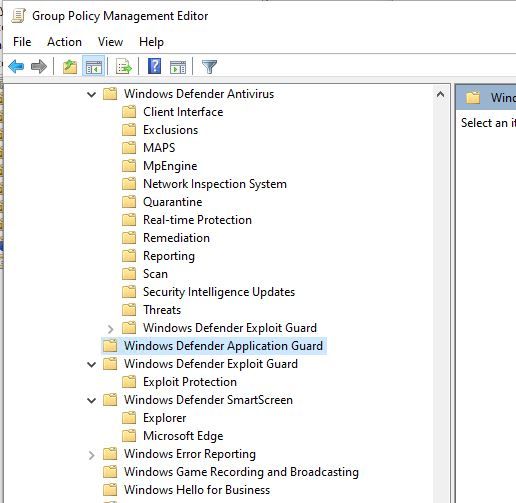The image size is (516, 503).
Task: Open the File menu
Action: (x=22, y=42)
